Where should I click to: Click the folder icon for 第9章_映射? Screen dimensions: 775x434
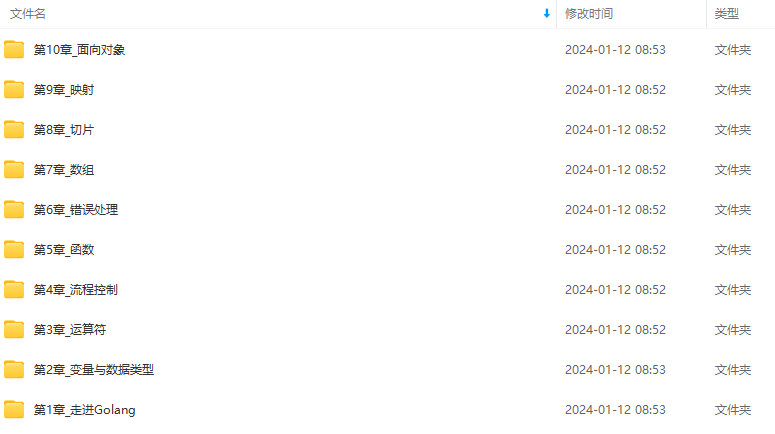point(14,89)
